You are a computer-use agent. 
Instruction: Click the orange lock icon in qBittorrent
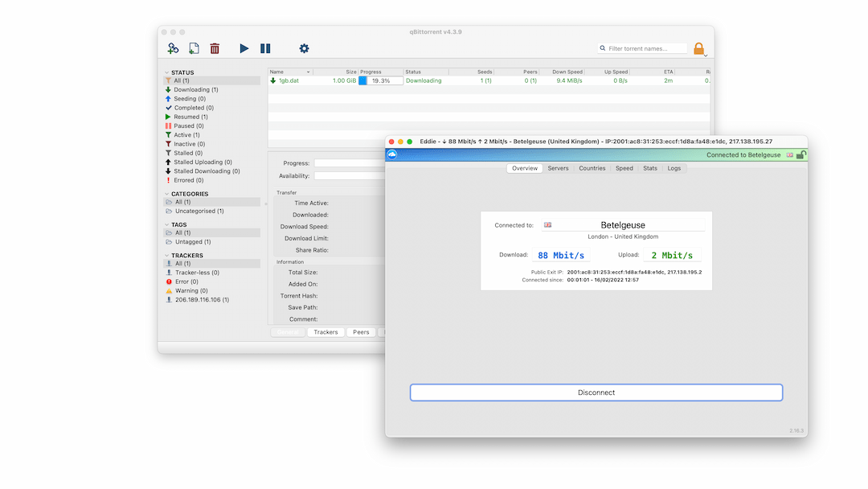coord(699,49)
